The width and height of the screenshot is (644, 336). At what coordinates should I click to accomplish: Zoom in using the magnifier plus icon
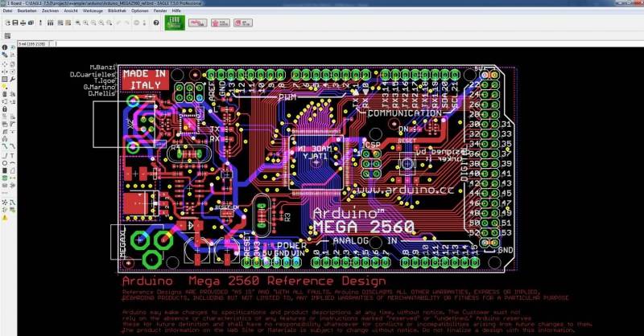(x=85, y=23)
